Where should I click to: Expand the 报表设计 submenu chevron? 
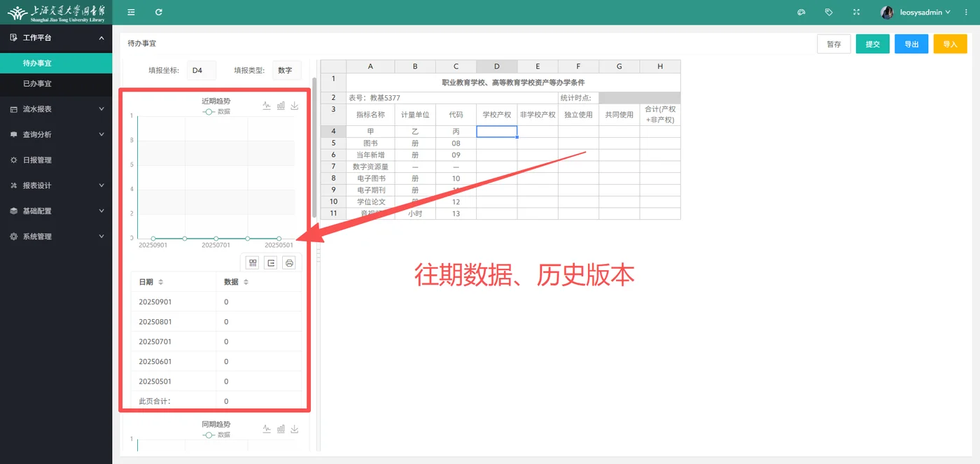pyautogui.click(x=101, y=185)
